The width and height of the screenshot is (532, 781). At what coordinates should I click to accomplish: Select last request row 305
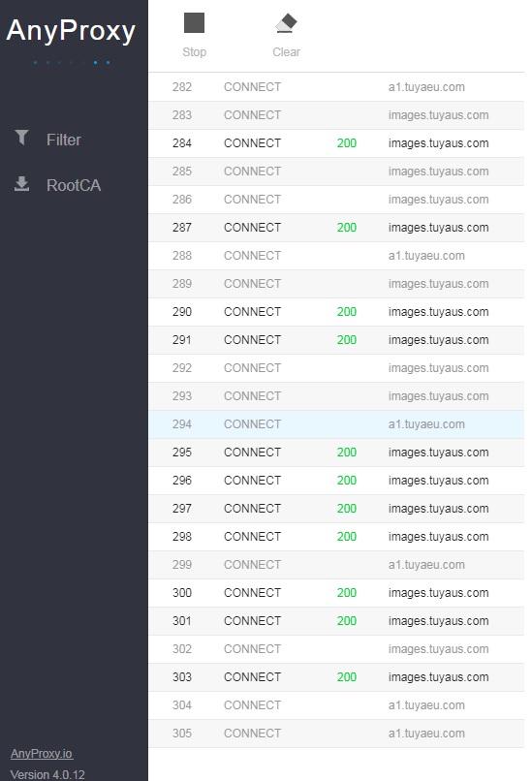pyautogui.click(x=336, y=734)
